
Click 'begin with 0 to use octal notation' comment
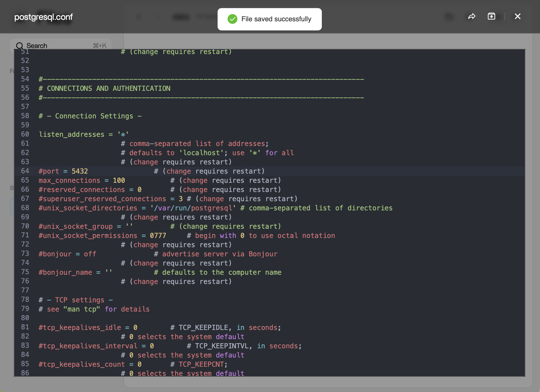(x=261, y=235)
